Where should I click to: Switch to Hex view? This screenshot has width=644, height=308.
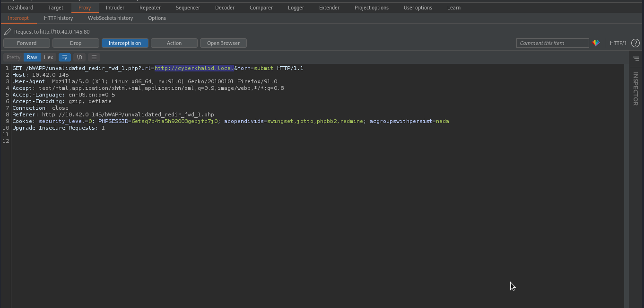(49, 57)
